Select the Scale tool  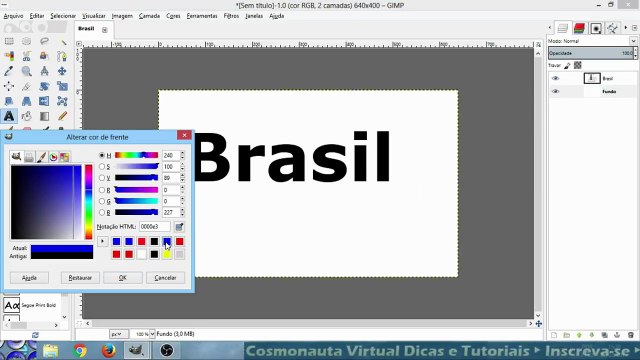tap(62, 86)
